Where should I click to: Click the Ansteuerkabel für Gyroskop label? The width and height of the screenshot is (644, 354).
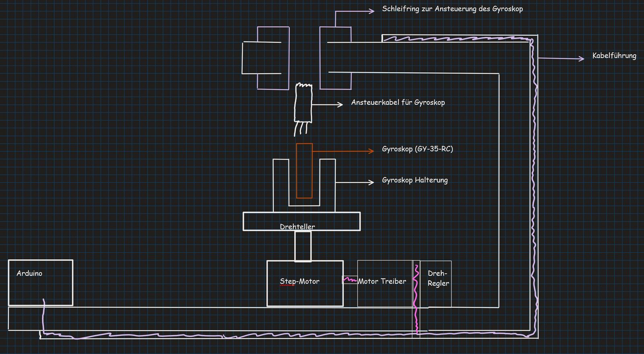click(398, 102)
